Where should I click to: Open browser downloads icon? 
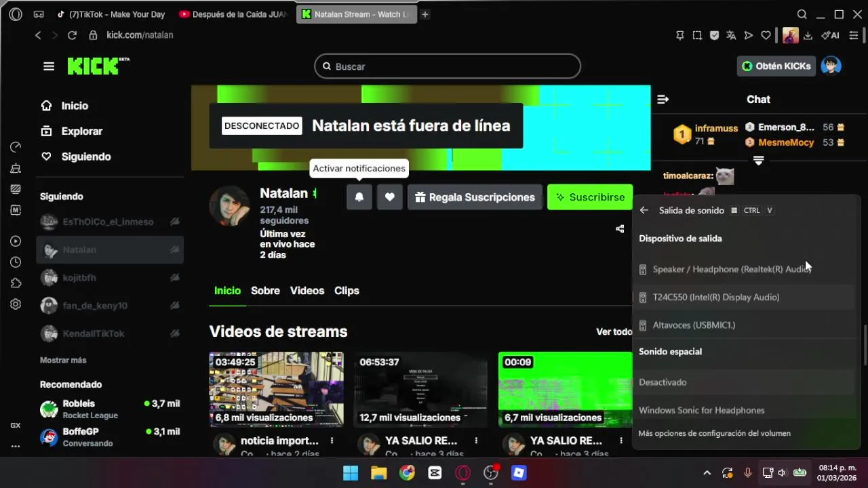coord(808,35)
